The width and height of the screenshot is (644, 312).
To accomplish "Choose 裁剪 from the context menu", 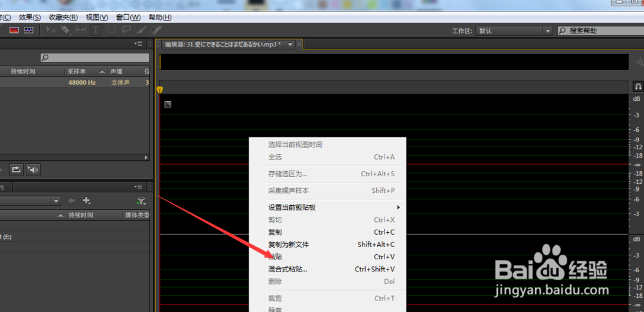I will [328, 298].
